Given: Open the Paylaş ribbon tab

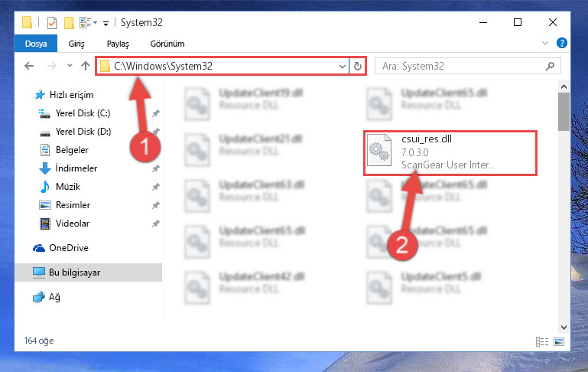Looking at the screenshot, I should 118,44.
